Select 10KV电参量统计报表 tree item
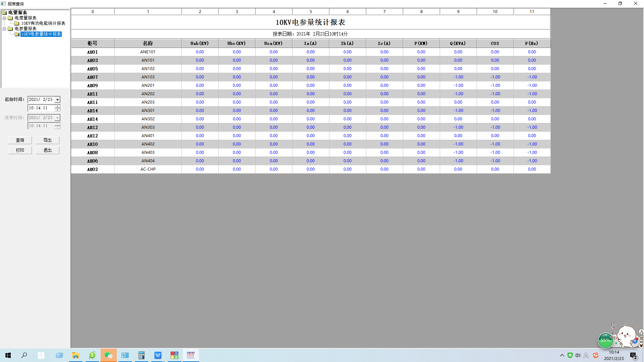The height and width of the screenshot is (362, 644). (41, 34)
